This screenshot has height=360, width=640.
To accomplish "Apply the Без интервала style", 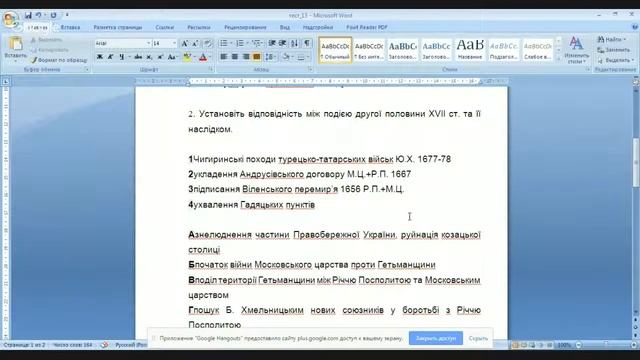I will click(x=369, y=50).
